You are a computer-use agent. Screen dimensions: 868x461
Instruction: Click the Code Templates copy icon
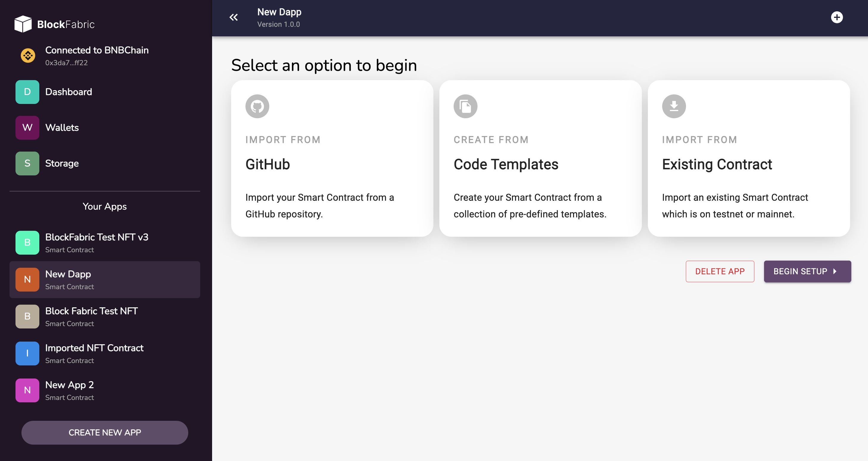[x=465, y=107]
